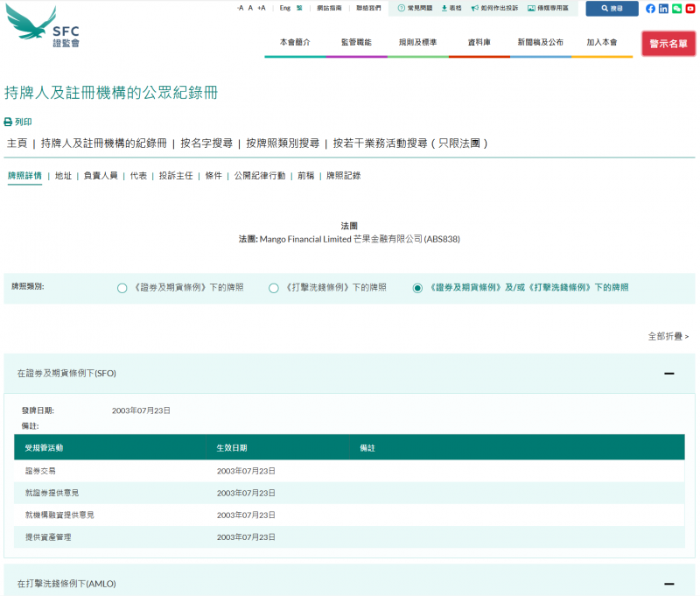Open SFC LinkedIn page icon

click(664, 9)
